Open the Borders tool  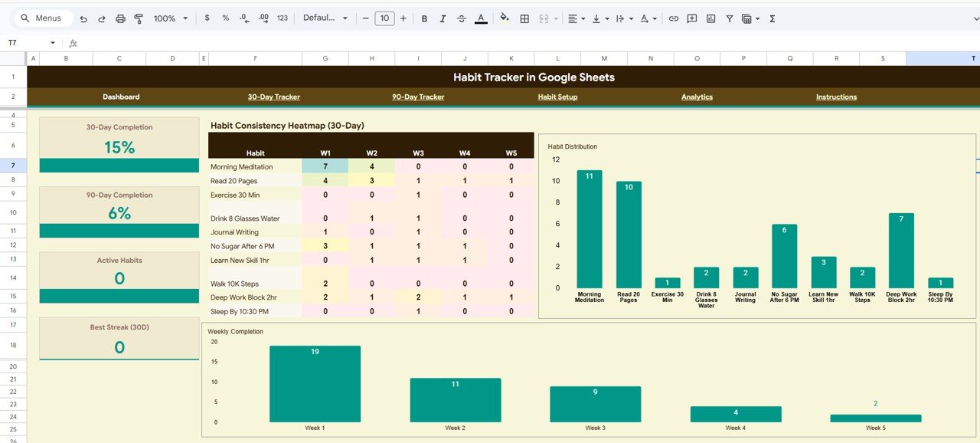525,18
